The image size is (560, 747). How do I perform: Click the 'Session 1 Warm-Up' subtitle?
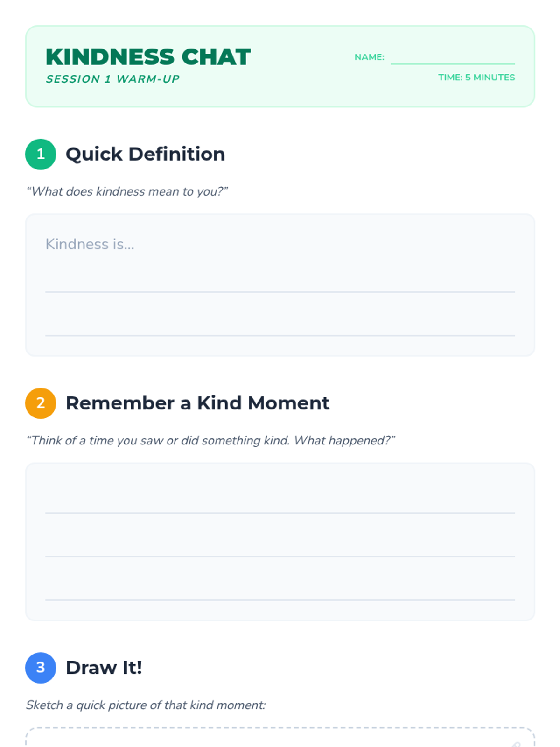(x=112, y=79)
